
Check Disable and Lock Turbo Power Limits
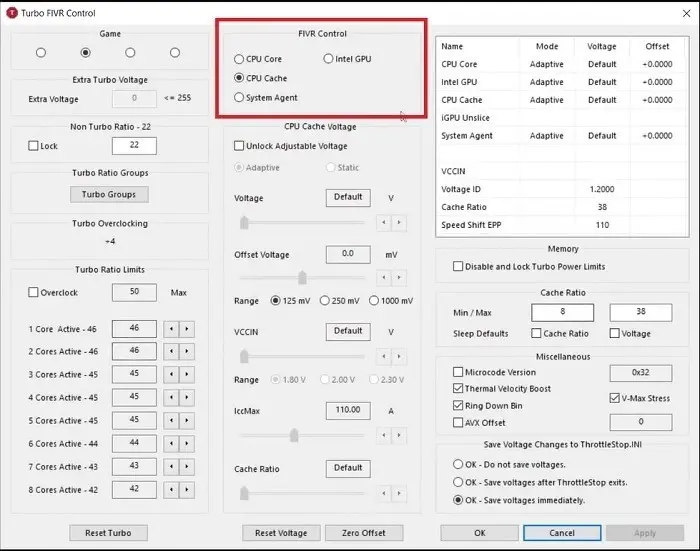pos(458,267)
